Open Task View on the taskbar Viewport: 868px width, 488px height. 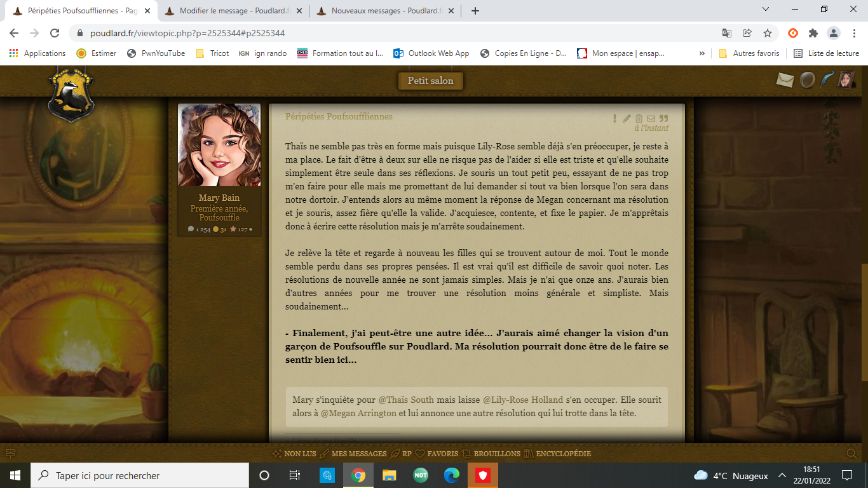295,475
